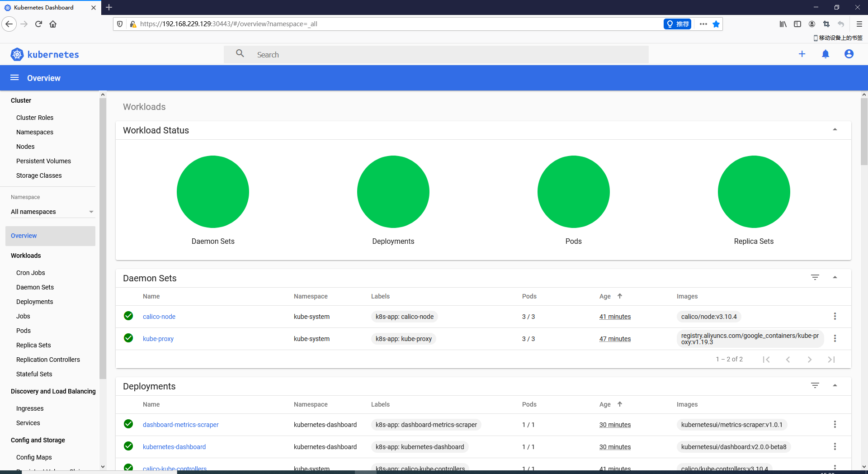
Task: Open the hamburger navigation menu
Action: click(14, 78)
